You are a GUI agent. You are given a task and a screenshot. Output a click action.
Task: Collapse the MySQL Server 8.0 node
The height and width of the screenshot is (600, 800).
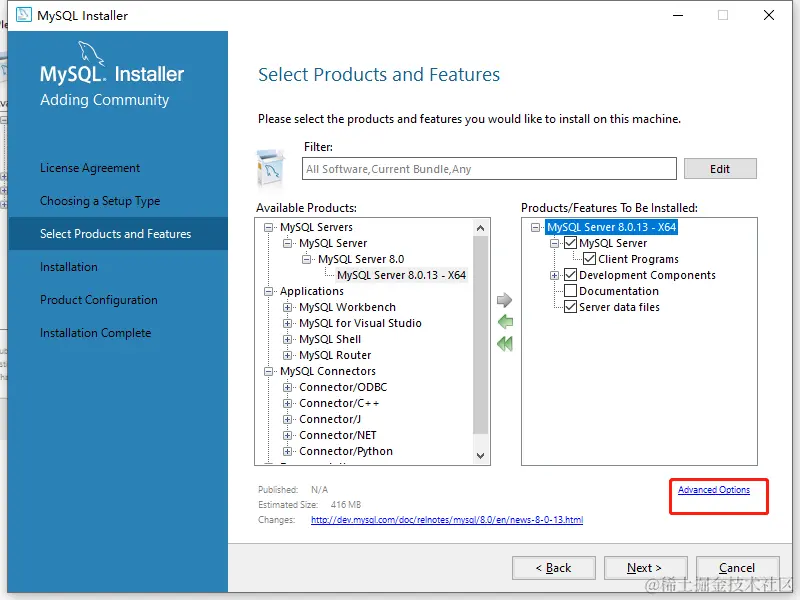306,259
